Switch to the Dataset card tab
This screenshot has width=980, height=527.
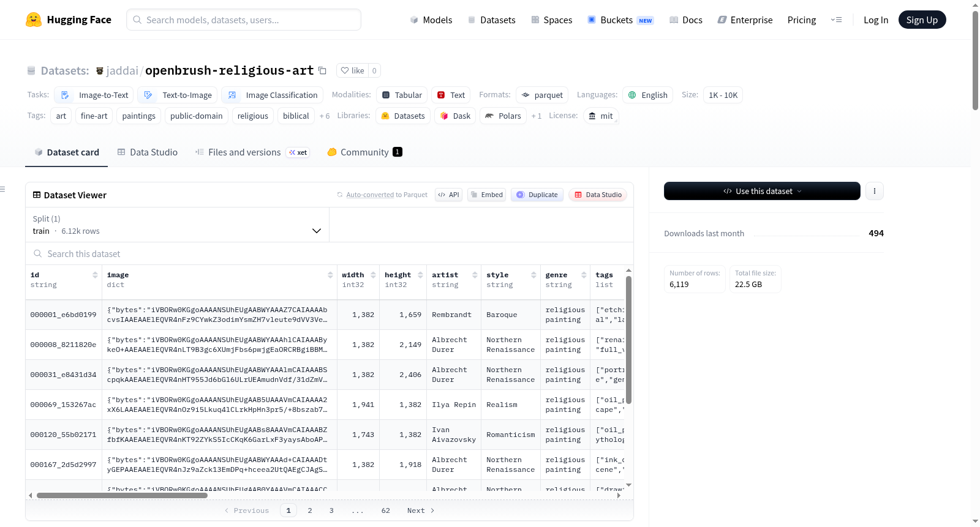pyautogui.click(x=67, y=152)
